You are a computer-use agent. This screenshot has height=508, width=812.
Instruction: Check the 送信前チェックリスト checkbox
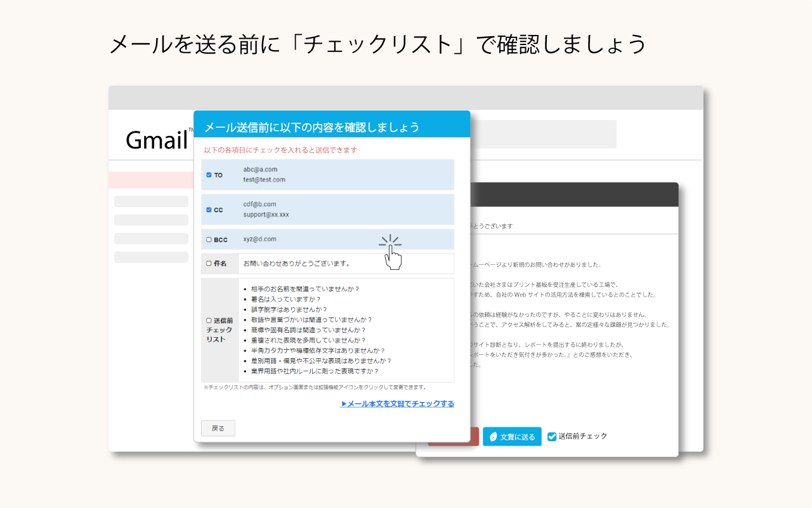(208, 320)
